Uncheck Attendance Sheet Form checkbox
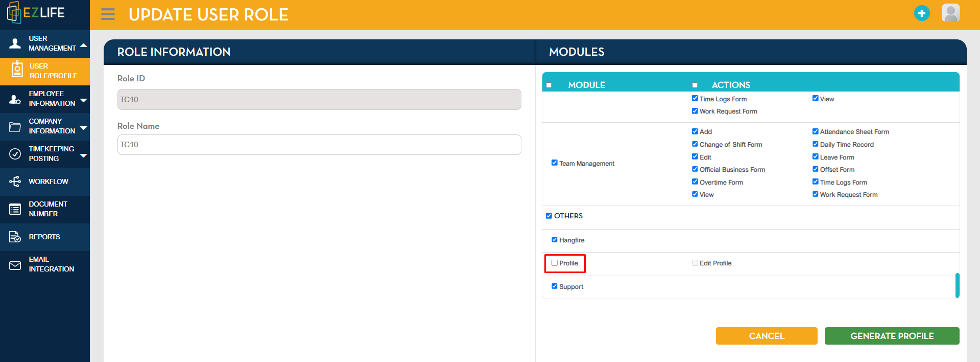This screenshot has height=362, width=980. 816,131
